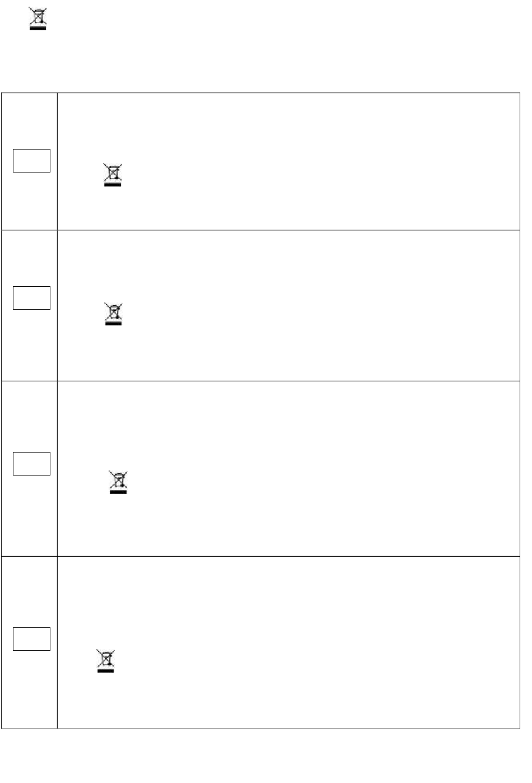Select the crossed-out bin icon in first row
The width and height of the screenshot is (532, 783).
point(113,175)
